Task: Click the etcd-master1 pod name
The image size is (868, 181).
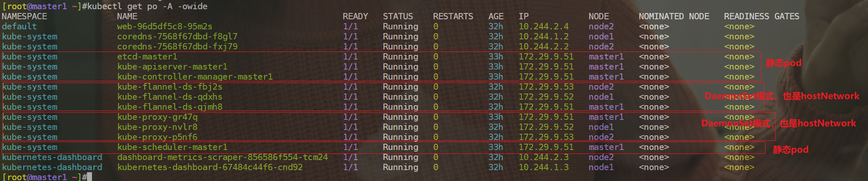Action: coord(147,57)
